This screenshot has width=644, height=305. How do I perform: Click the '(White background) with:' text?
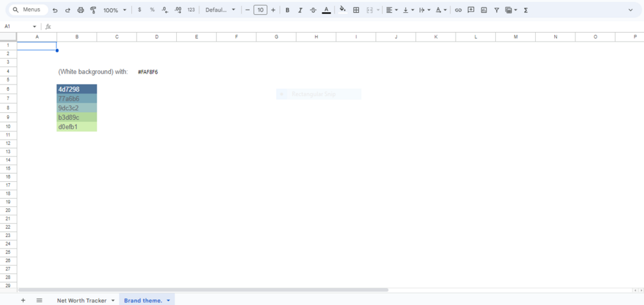pos(93,72)
